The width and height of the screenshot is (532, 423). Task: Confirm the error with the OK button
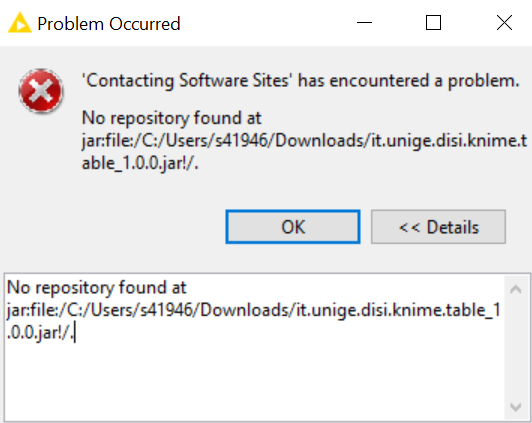point(293,227)
